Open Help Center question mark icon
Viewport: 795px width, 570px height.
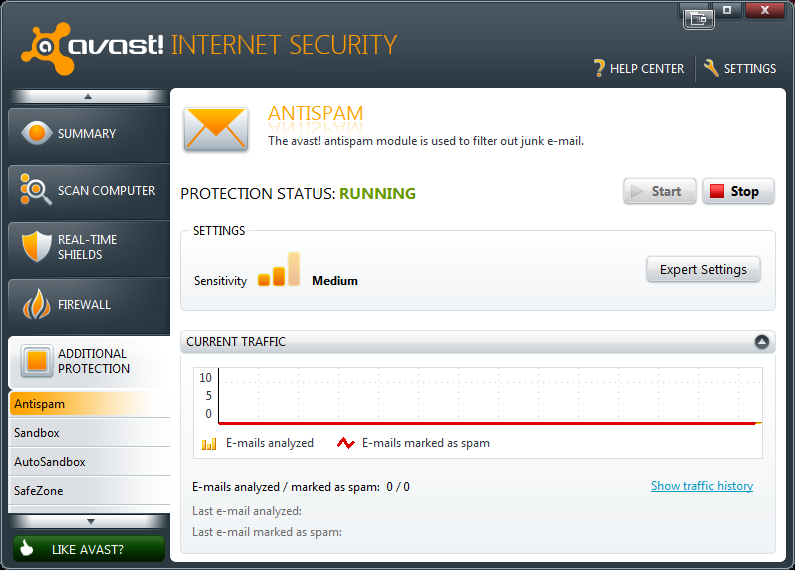(x=599, y=68)
